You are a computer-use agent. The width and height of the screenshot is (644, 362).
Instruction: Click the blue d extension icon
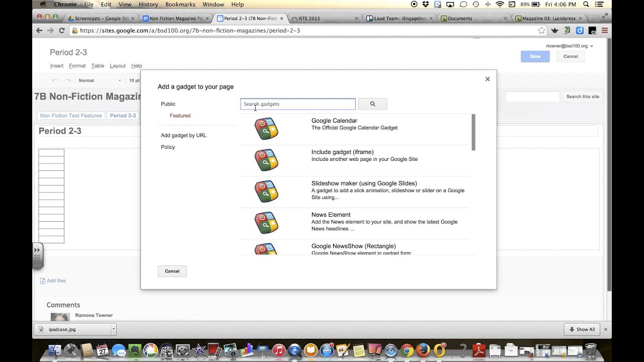[x=580, y=31]
